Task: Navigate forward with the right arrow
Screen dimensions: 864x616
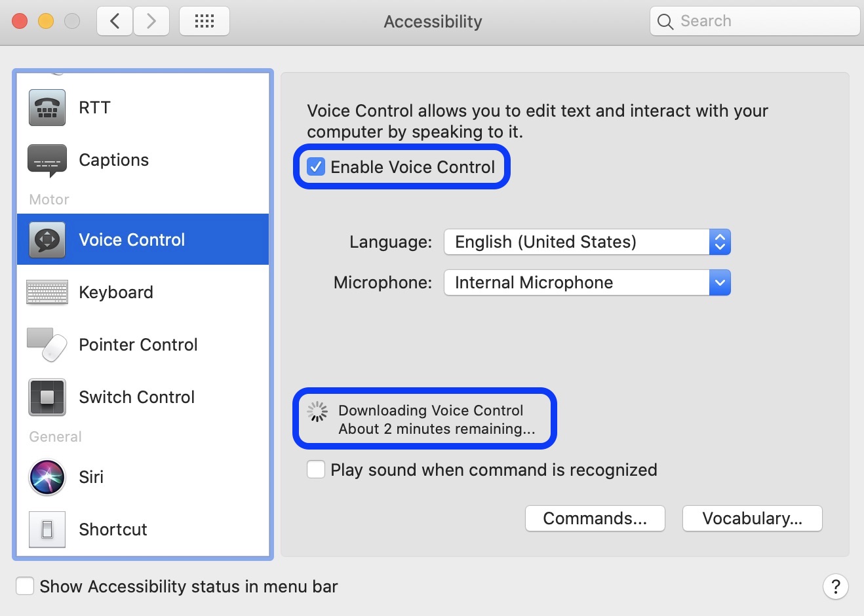Action: tap(151, 20)
